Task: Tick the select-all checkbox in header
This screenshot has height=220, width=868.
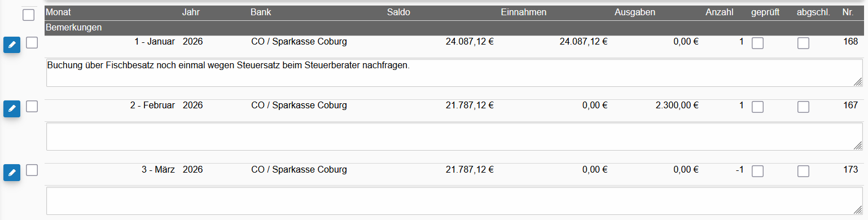Action: [29, 15]
